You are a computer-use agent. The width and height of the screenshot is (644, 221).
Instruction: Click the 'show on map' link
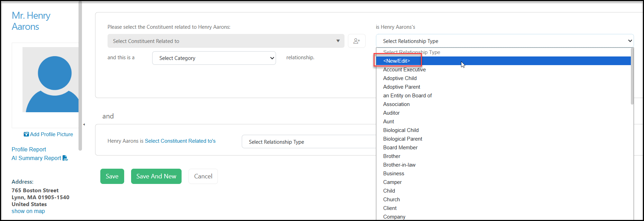(x=28, y=211)
